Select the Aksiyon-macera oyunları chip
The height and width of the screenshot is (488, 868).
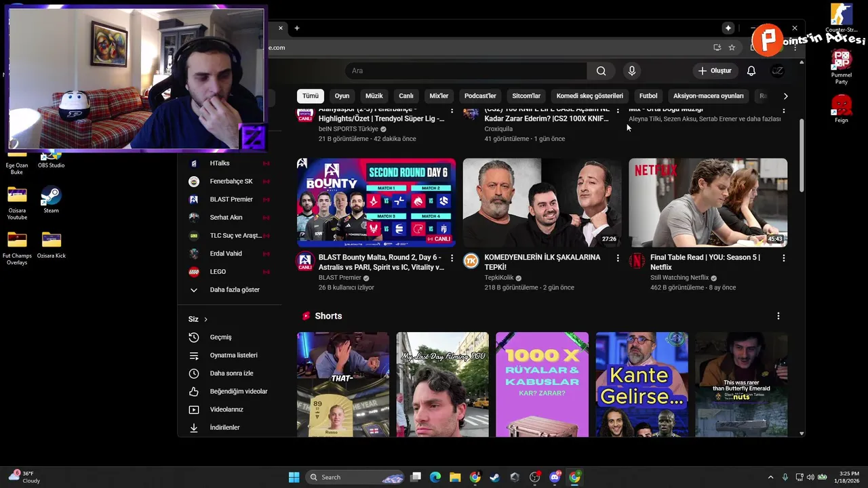[708, 96]
